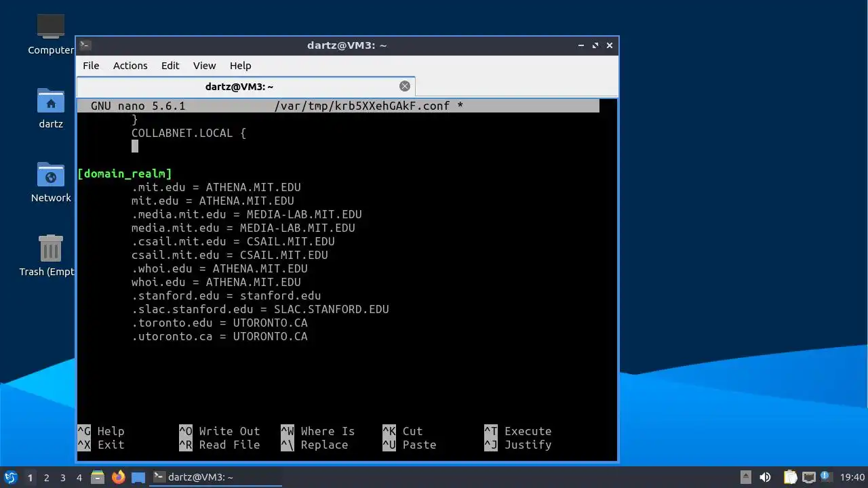The image size is (868, 488).
Task: Open the Help menu
Action: pos(240,66)
